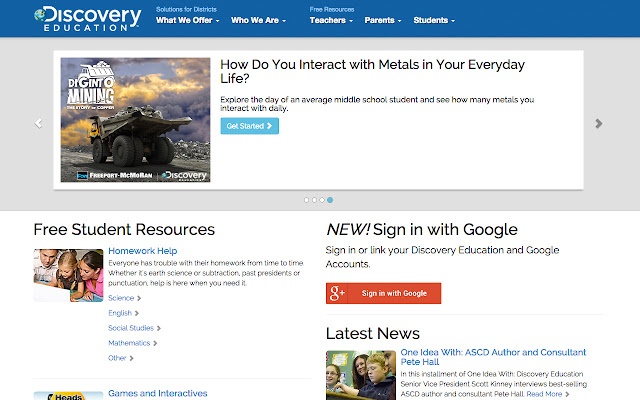The height and width of the screenshot is (400, 640).
Task: Open the Mathematics homework link
Action: pos(132,343)
